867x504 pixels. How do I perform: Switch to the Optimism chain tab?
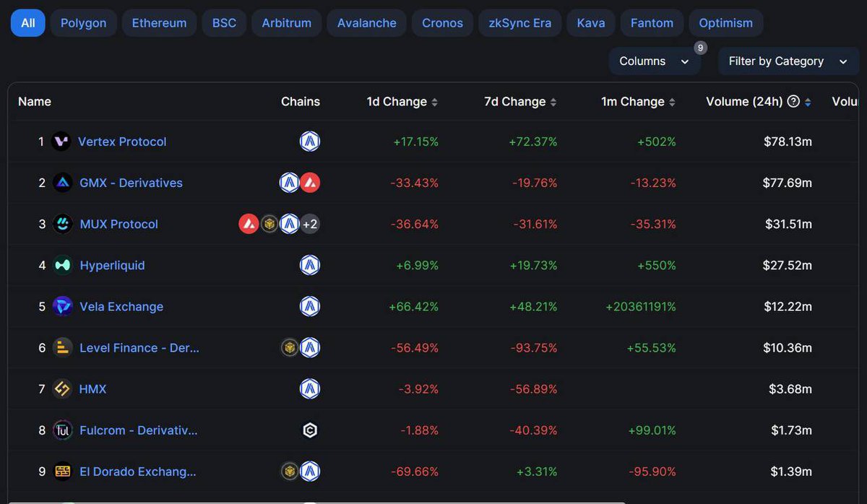click(x=725, y=23)
